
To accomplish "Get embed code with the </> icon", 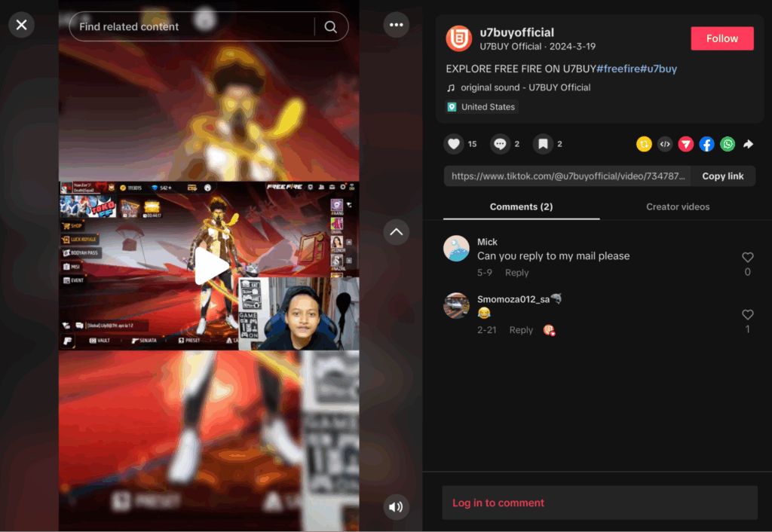I will 665,144.
